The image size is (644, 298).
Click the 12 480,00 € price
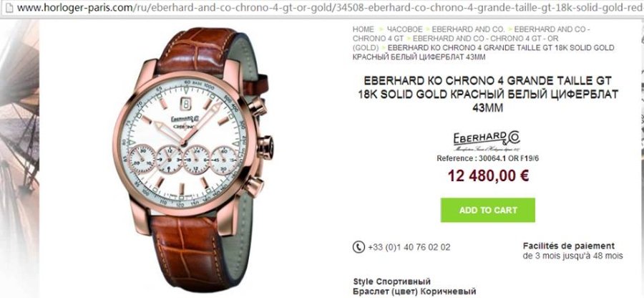pyautogui.click(x=488, y=176)
